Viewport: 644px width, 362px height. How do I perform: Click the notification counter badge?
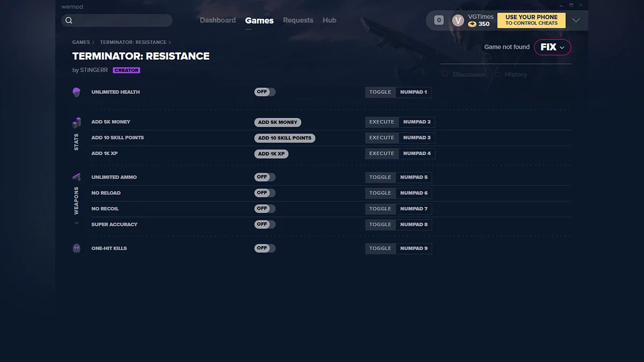tap(438, 20)
